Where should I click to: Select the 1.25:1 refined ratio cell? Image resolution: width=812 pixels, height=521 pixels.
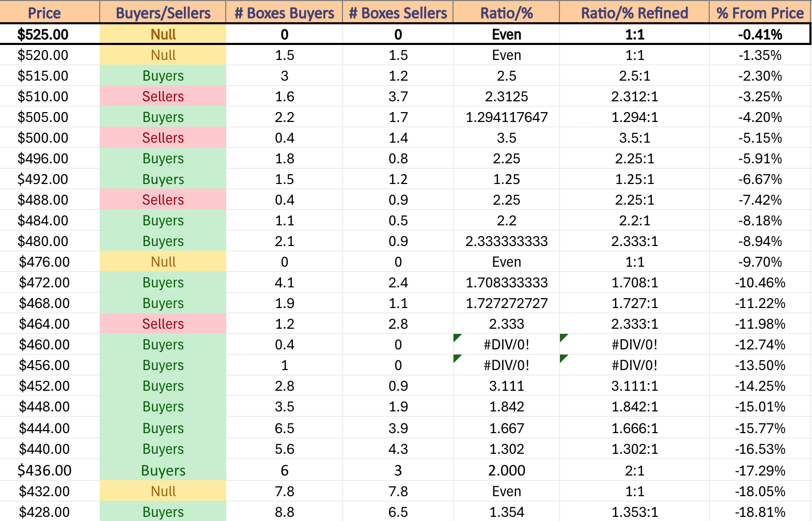click(x=634, y=179)
